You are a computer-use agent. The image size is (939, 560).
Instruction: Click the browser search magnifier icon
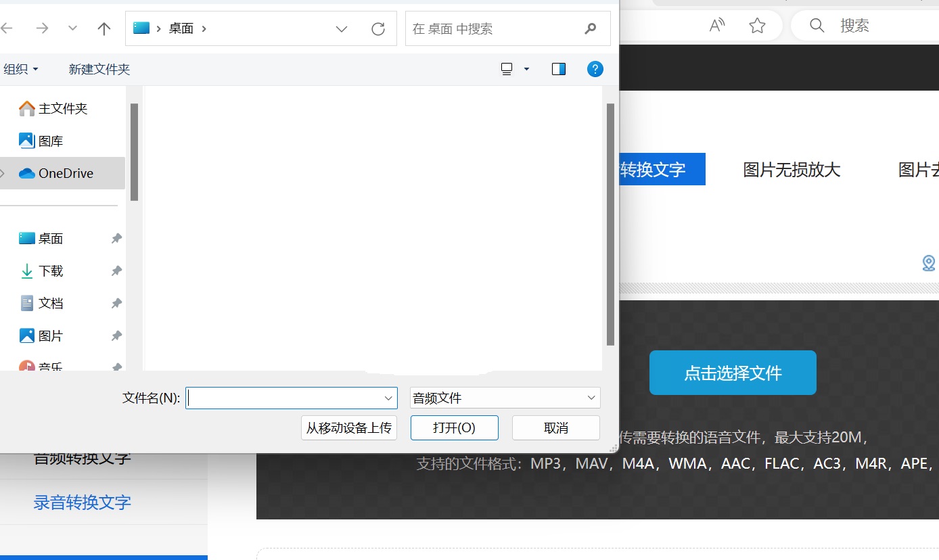point(817,26)
